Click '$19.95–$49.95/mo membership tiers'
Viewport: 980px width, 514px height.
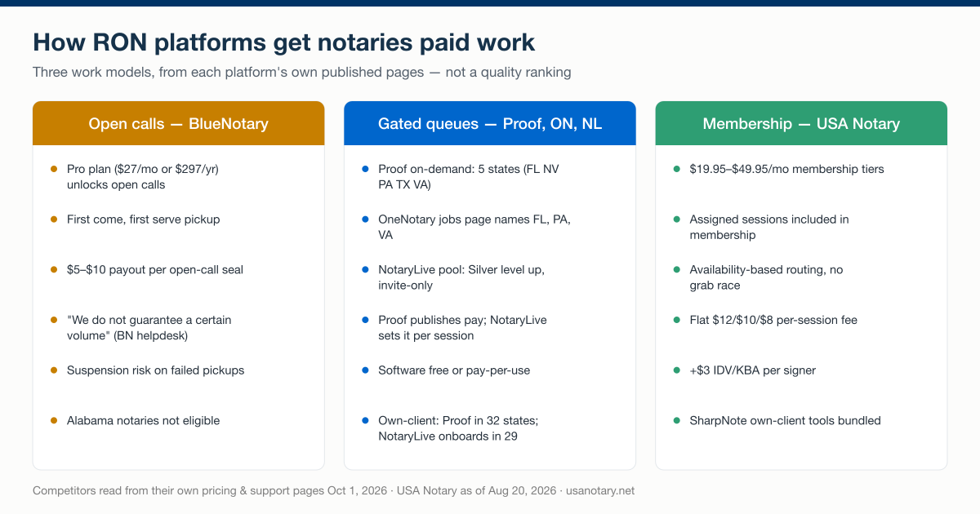coord(786,169)
